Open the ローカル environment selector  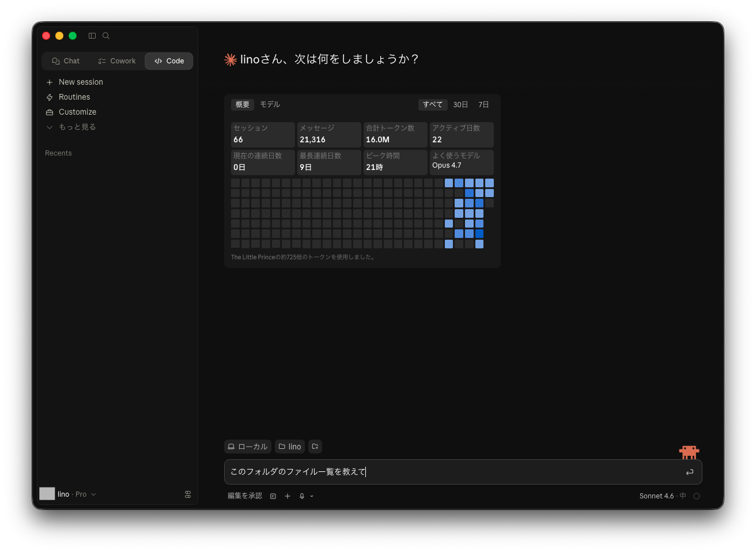248,447
